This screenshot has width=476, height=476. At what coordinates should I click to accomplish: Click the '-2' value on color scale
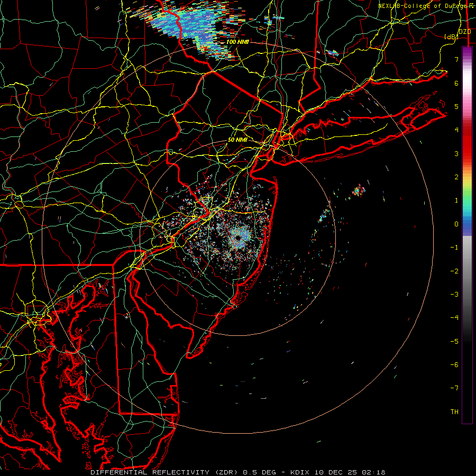point(454,271)
